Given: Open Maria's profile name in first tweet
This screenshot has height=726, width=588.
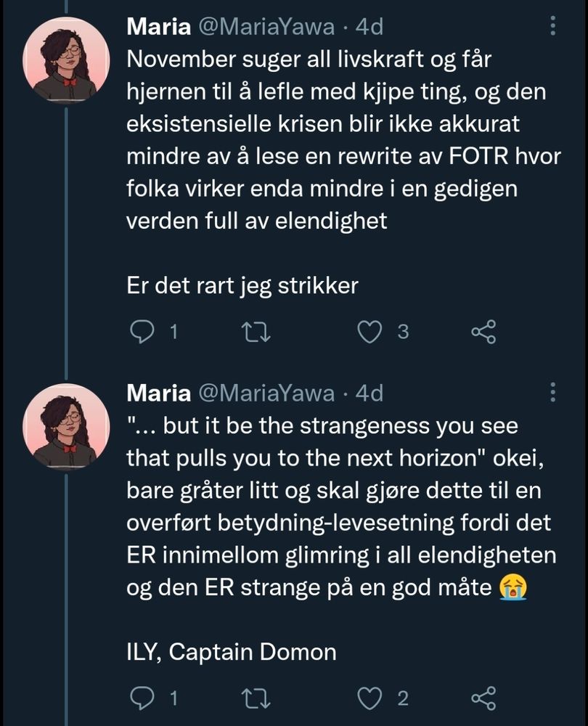Looking at the screenshot, I should (158, 28).
